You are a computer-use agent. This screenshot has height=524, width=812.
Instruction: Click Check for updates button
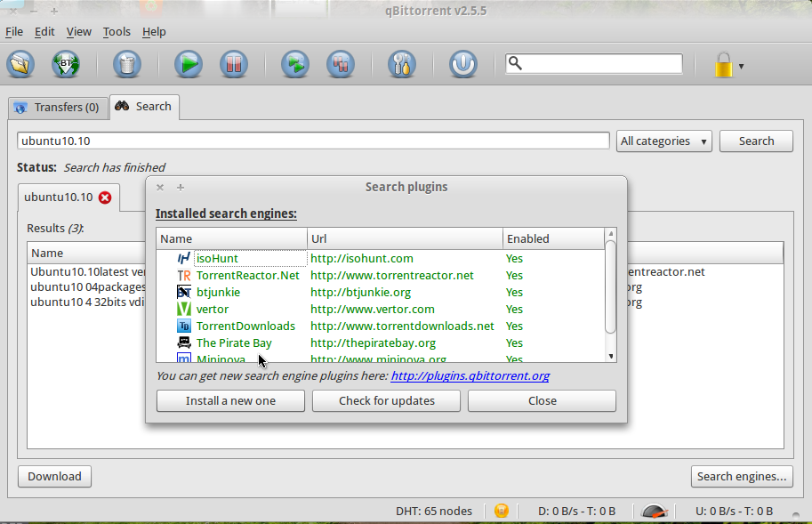point(386,400)
